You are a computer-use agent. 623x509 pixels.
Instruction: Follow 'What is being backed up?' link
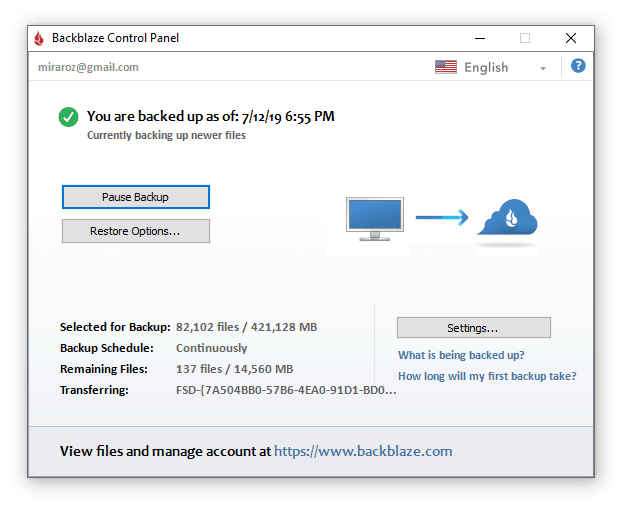click(461, 355)
